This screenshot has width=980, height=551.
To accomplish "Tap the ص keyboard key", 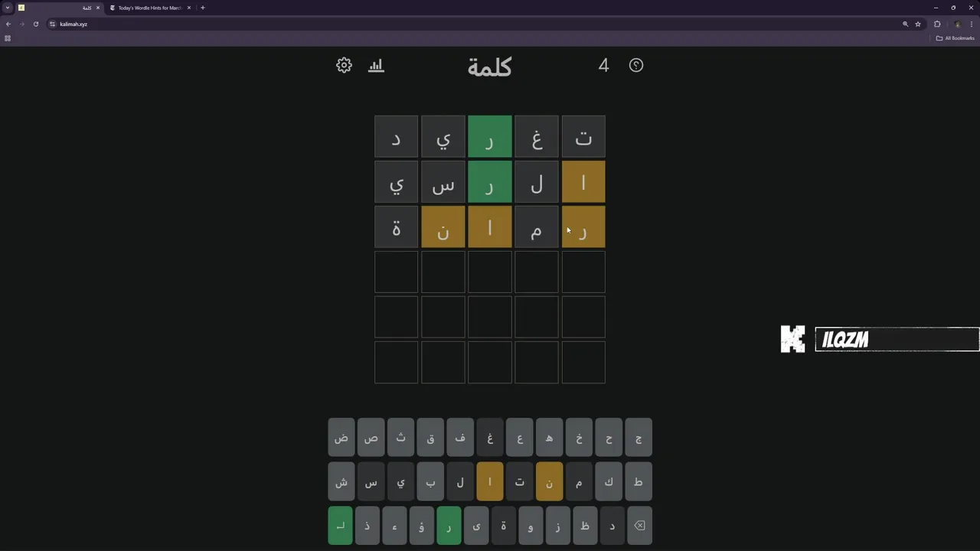I will click(x=371, y=438).
